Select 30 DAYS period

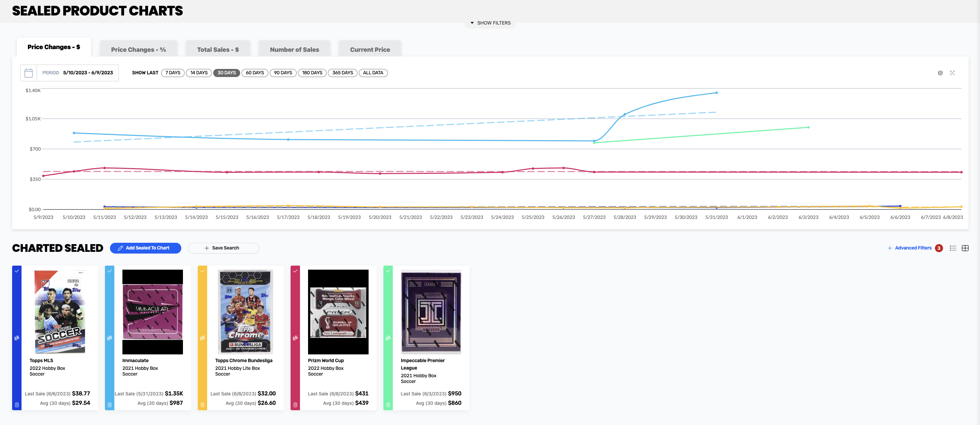coord(227,73)
